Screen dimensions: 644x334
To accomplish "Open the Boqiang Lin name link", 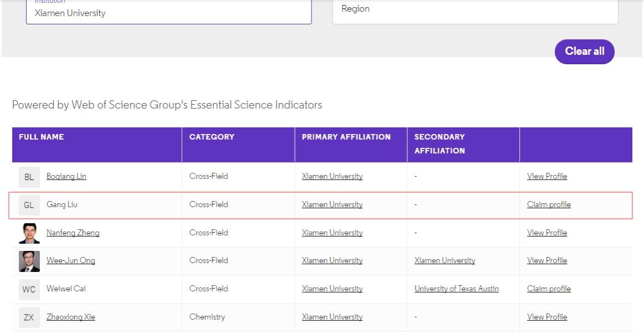I will pos(66,177).
